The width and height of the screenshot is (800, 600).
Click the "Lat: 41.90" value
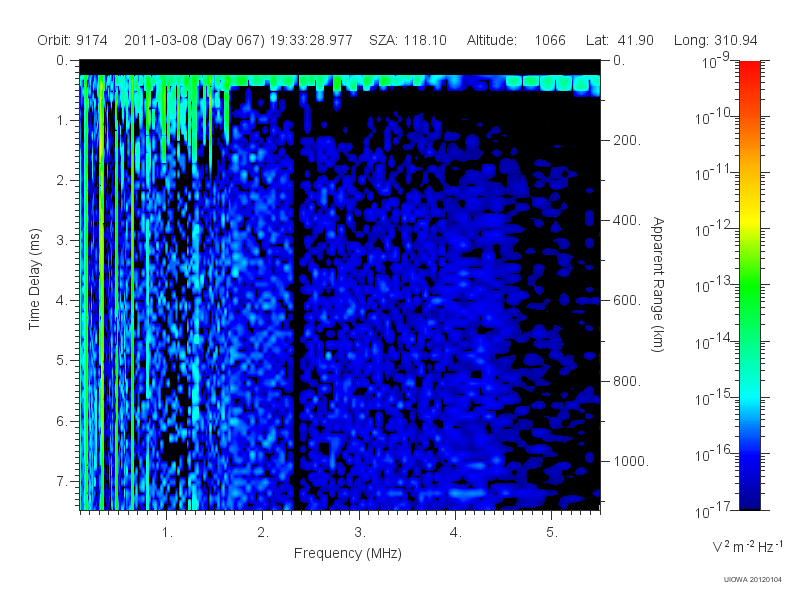tap(619, 40)
